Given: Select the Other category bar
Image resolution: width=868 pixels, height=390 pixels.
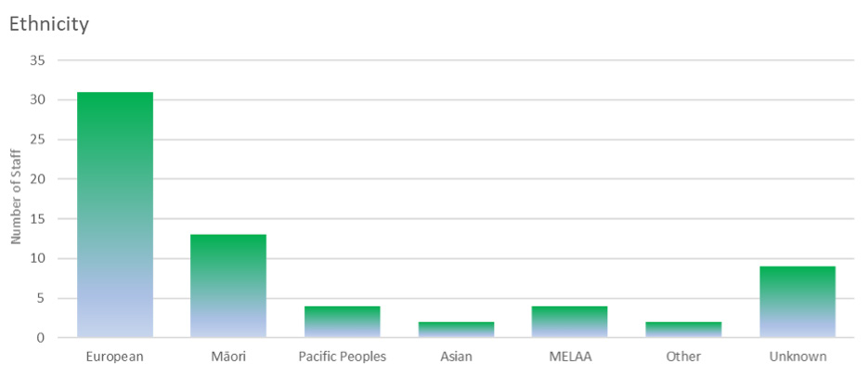Looking at the screenshot, I should pyautogui.click(x=683, y=330).
